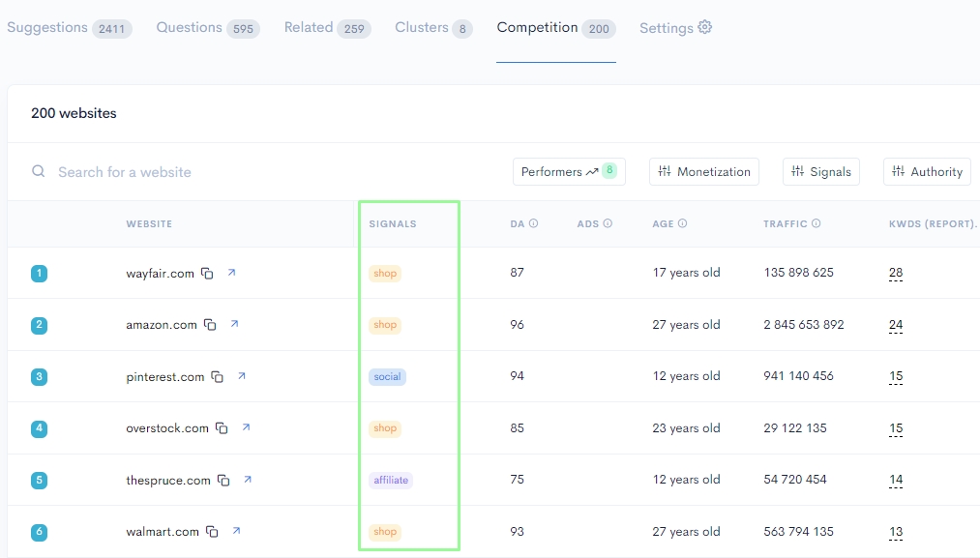
Task: Open wayfair.com keyword count 28
Action: (896, 273)
